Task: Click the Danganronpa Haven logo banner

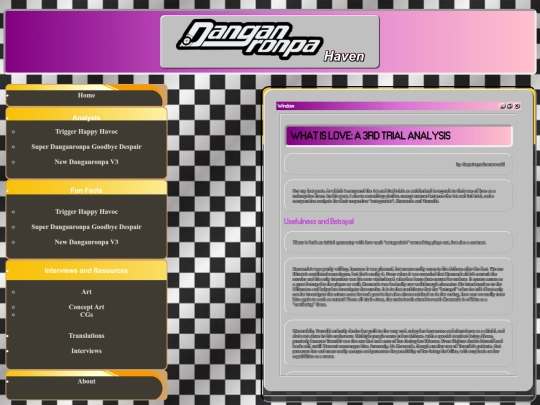Action: pyautogui.click(x=270, y=41)
